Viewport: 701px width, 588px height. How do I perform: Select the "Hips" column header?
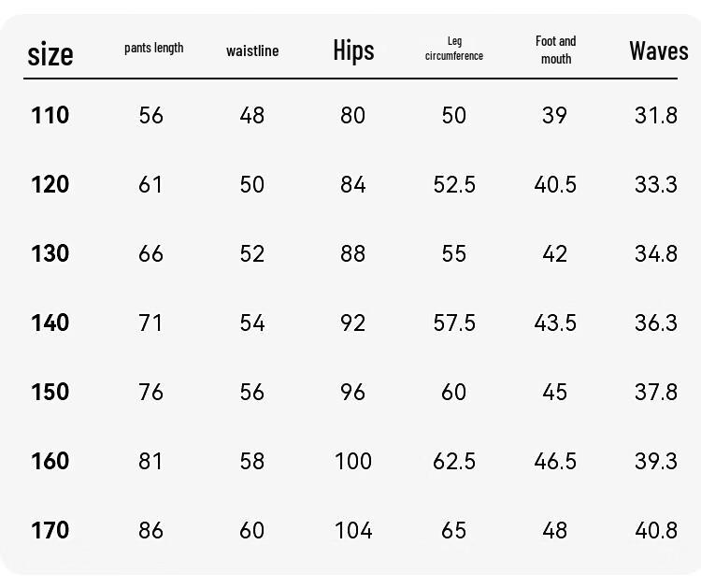point(353,50)
